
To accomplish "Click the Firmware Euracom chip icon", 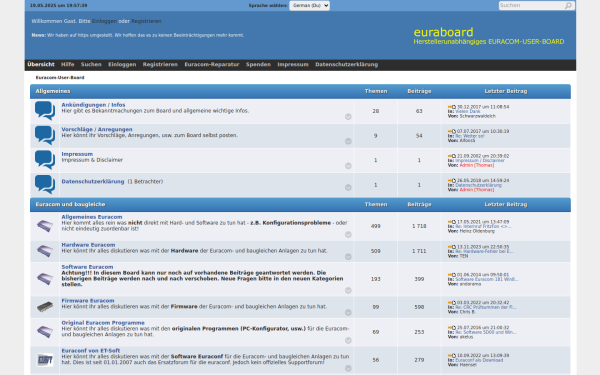I will click(x=45, y=307).
